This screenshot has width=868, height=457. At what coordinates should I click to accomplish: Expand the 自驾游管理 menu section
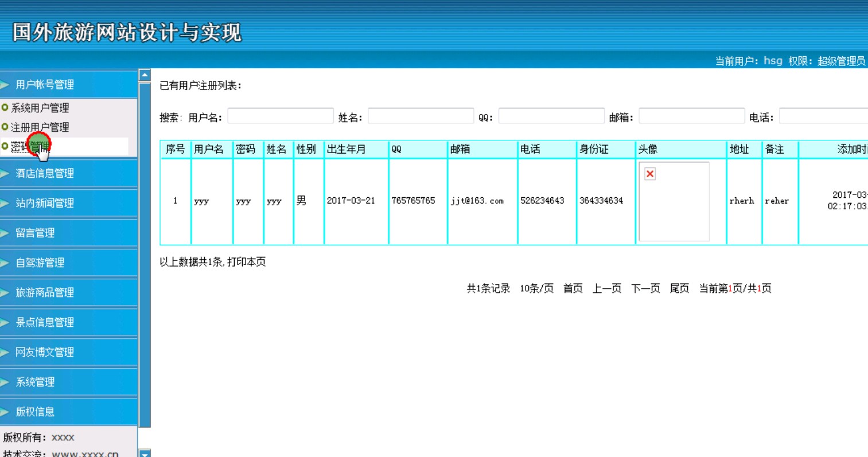point(68,263)
